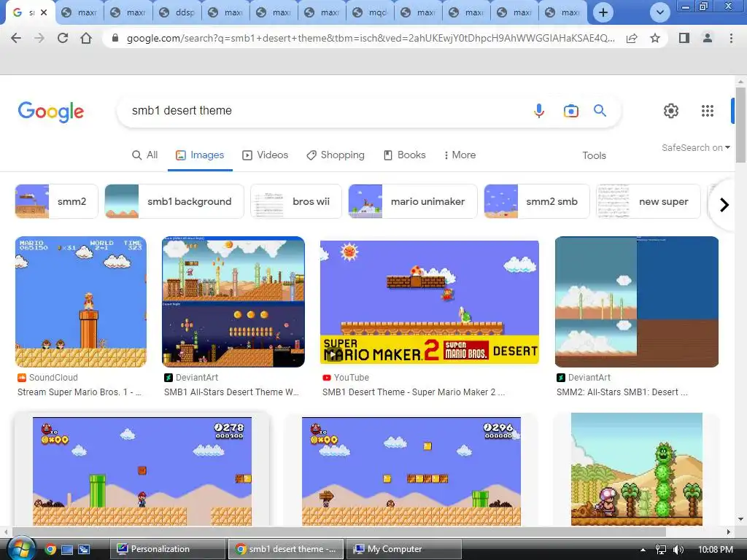Open the browser side panel icon
Image resolution: width=747 pixels, height=560 pixels.
coord(684,38)
